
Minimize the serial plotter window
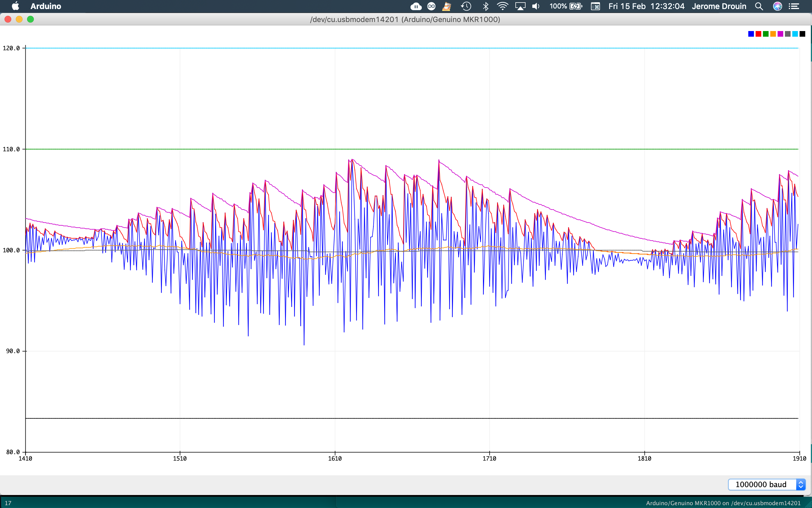click(19, 19)
